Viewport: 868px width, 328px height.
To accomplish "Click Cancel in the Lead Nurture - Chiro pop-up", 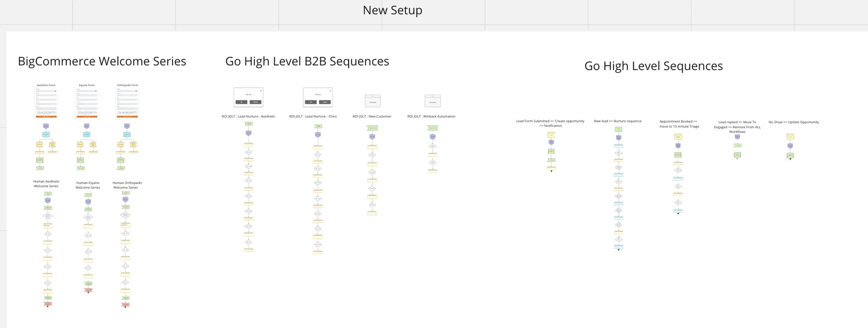I will click(325, 102).
